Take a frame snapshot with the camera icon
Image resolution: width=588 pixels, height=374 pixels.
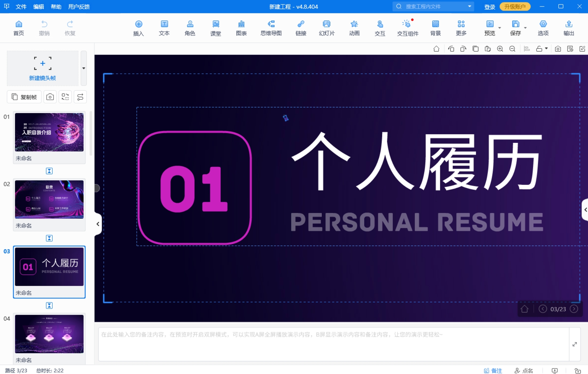(50, 97)
